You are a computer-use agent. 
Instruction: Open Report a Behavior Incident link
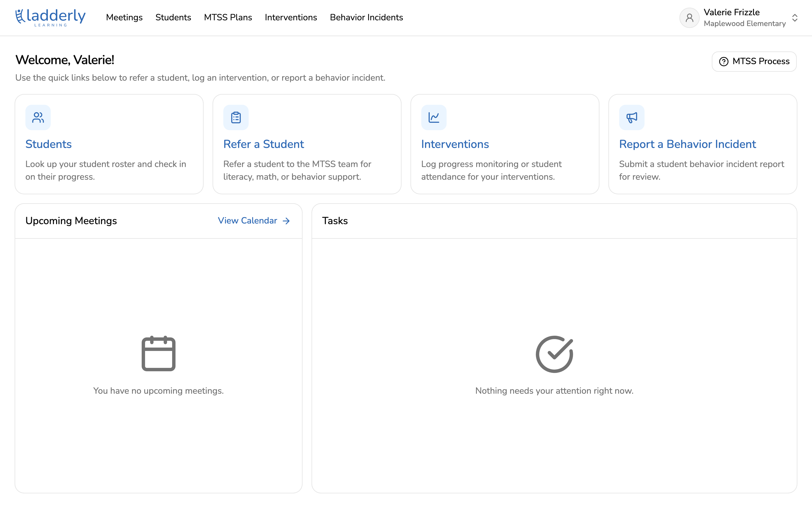pyautogui.click(x=687, y=144)
